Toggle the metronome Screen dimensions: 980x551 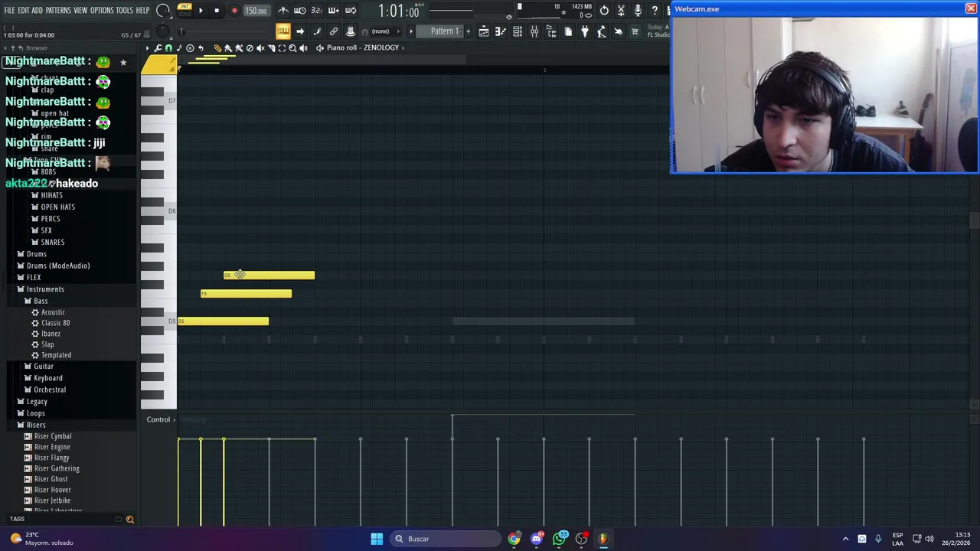point(283,10)
